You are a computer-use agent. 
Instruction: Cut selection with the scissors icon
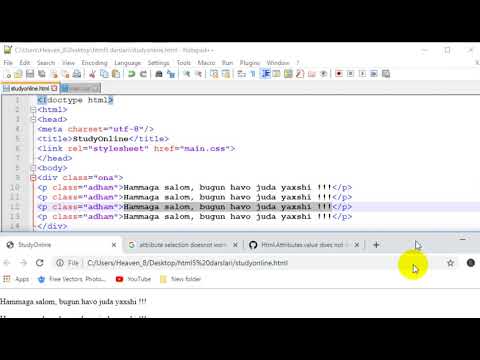coord(92,74)
